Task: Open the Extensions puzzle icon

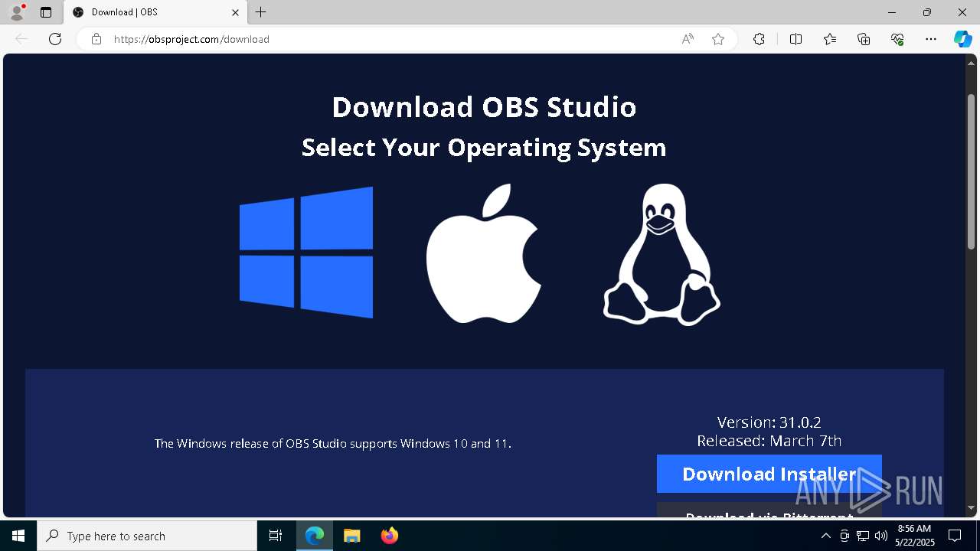Action: (x=759, y=39)
